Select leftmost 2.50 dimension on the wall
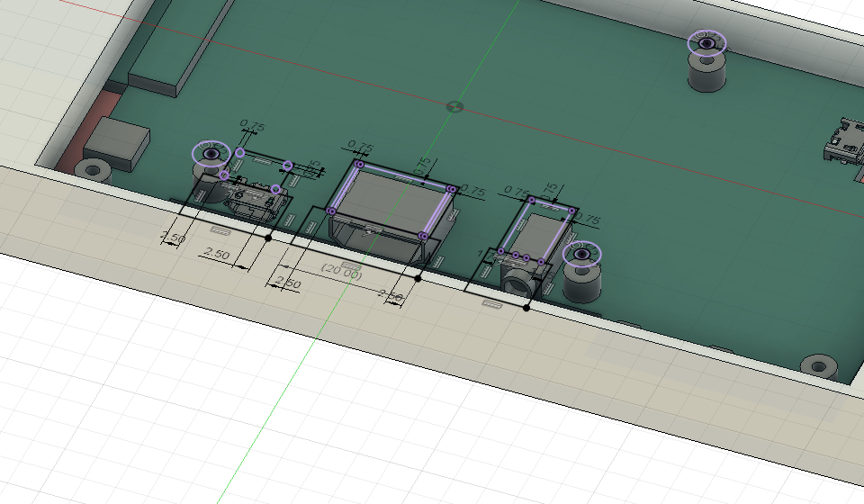864x504 pixels. point(173,238)
